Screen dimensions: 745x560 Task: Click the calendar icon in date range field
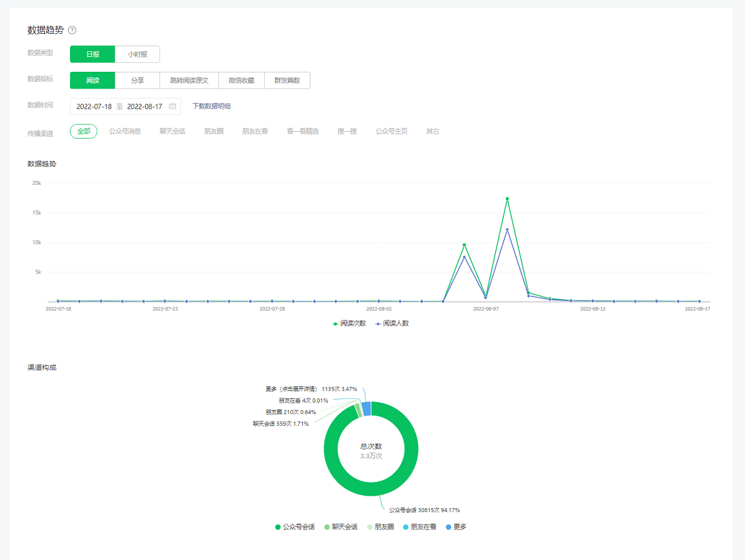[172, 106]
